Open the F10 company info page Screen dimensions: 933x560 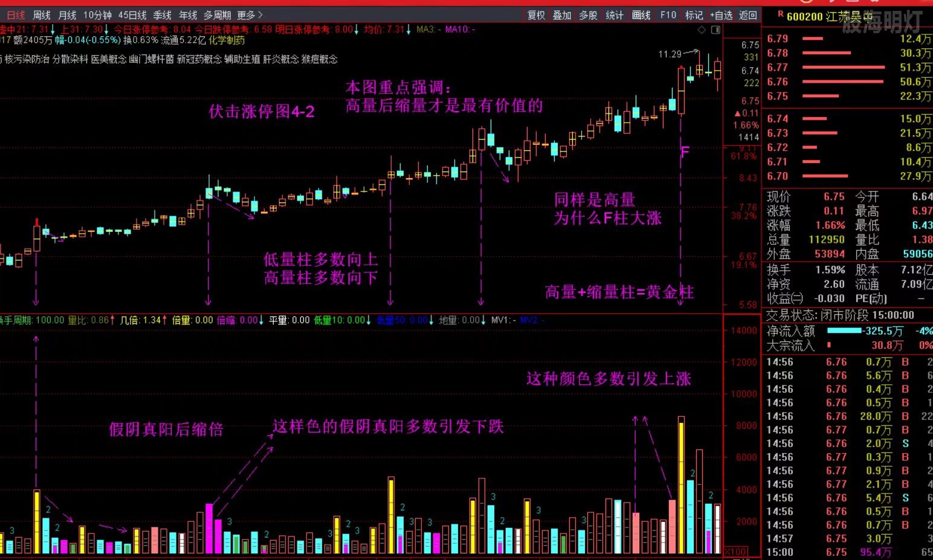click(668, 15)
